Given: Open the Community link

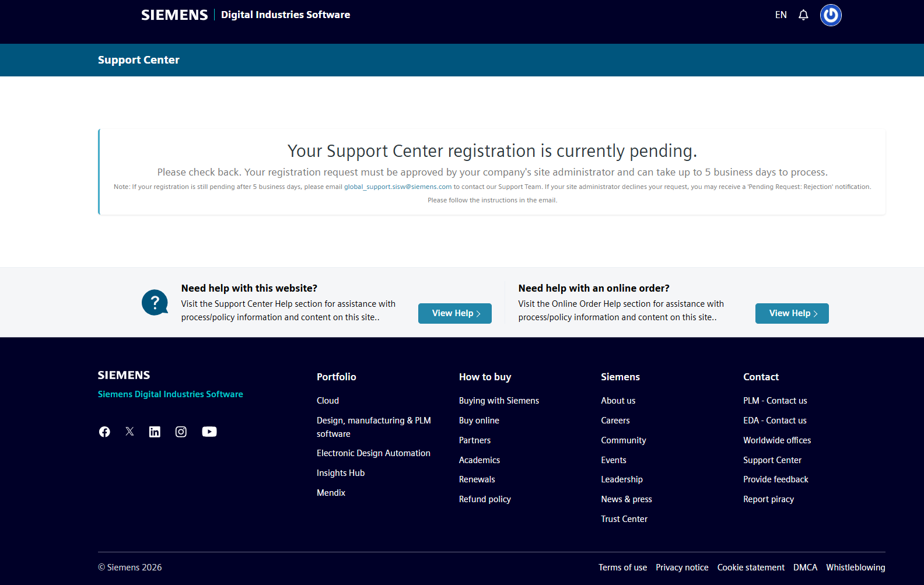Looking at the screenshot, I should click(x=624, y=440).
